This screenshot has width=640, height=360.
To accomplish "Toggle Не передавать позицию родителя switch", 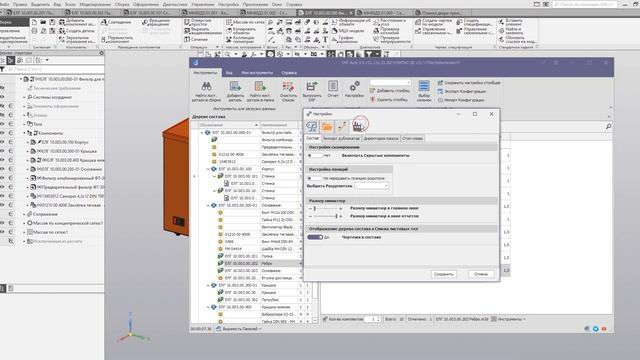I will coord(315,178).
